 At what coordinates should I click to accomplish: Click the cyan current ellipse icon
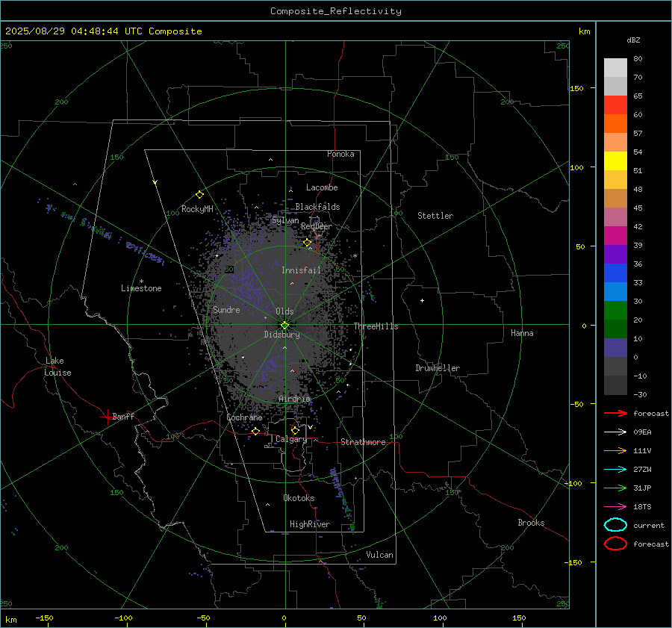(x=615, y=525)
